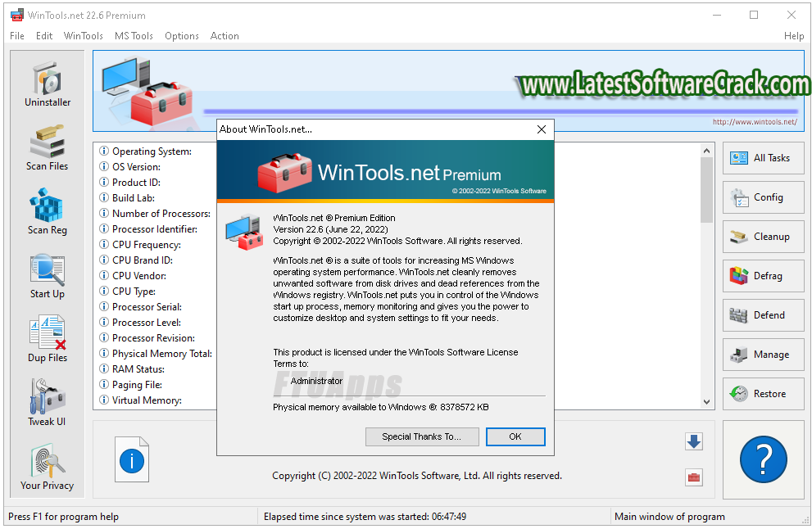Start the Defrag tool

click(763, 276)
